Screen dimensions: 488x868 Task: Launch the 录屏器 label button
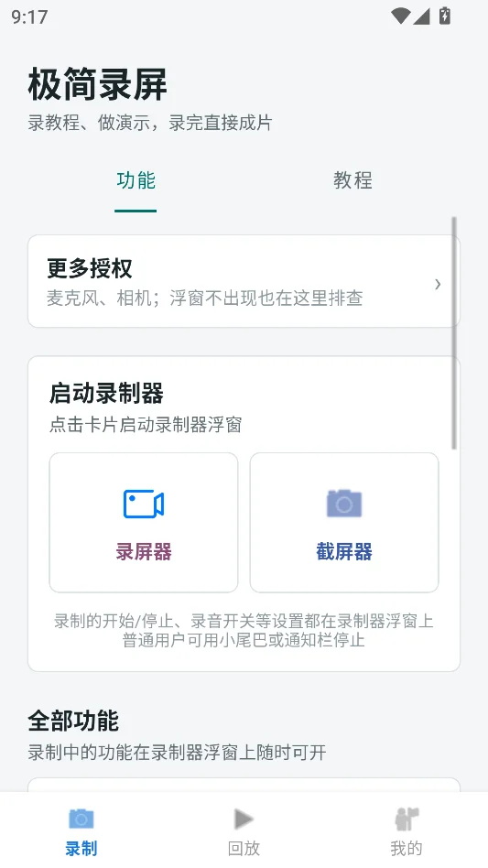click(x=144, y=551)
